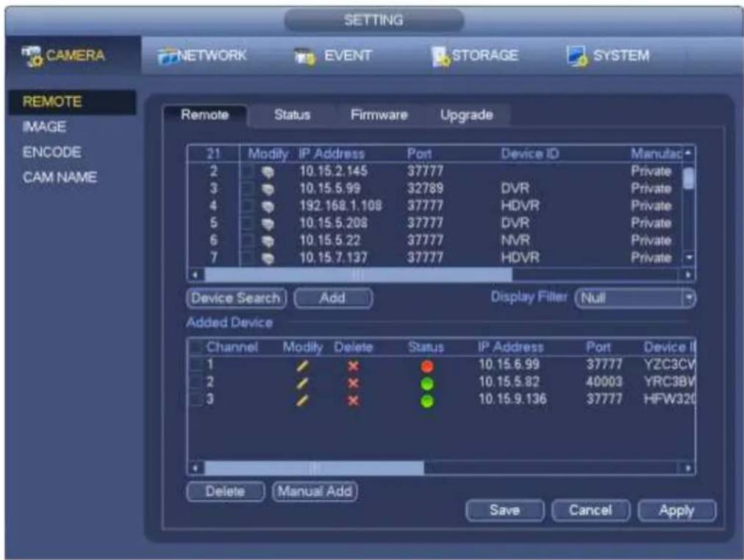The height and width of the screenshot is (560, 744).
Task: Click modify icon for device 10.15.5.22
Action: [268, 241]
